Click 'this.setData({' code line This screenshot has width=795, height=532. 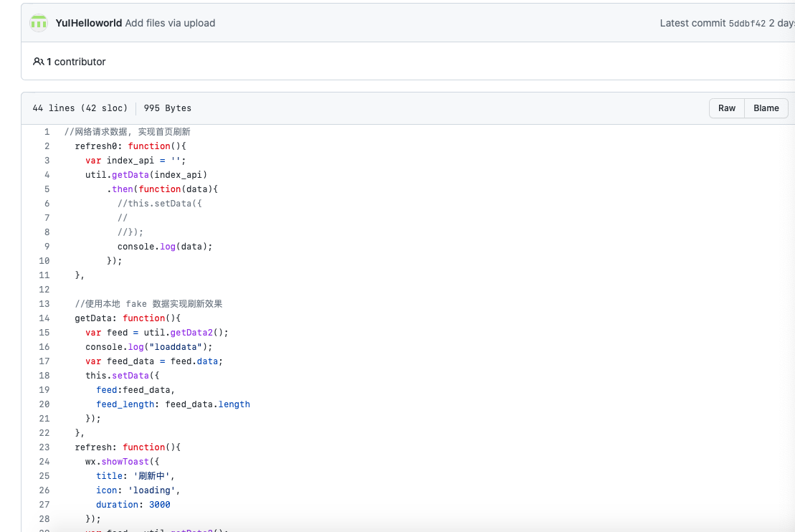tap(122, 376)
